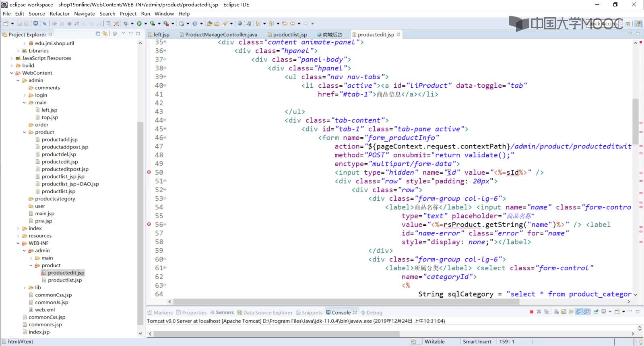Toggle Link with Editor in Project Explorer
Viewport: 644px width, 346px height.
105,34
